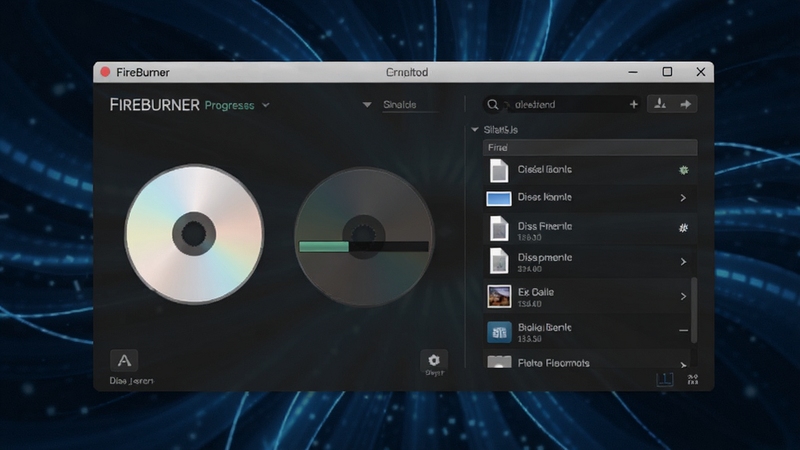Open the dropdown arrow beside Sinalde
The height and width of the screenshot is (450, 800).
point(367,105)
